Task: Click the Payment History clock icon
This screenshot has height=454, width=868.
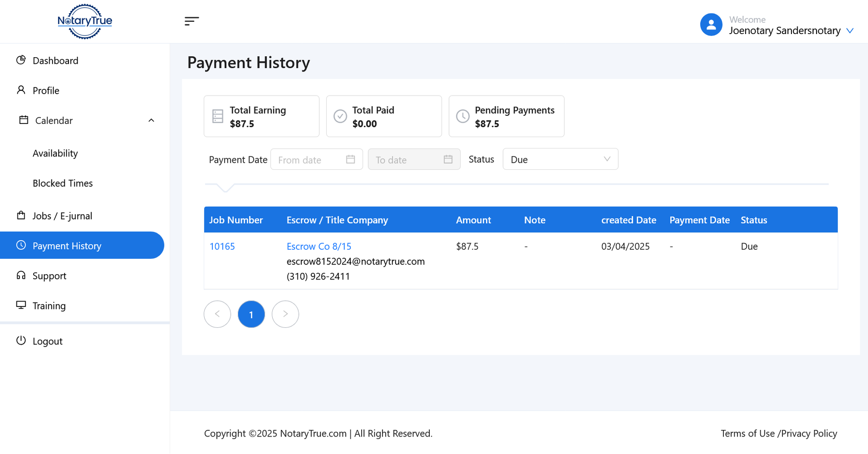Action: 21,245
